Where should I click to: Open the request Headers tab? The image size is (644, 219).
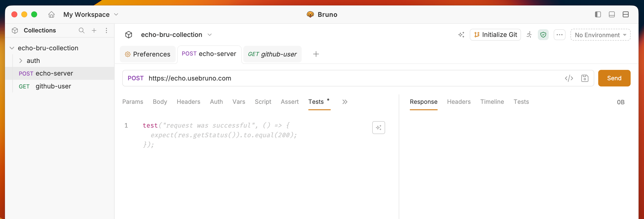pos(189,102)
